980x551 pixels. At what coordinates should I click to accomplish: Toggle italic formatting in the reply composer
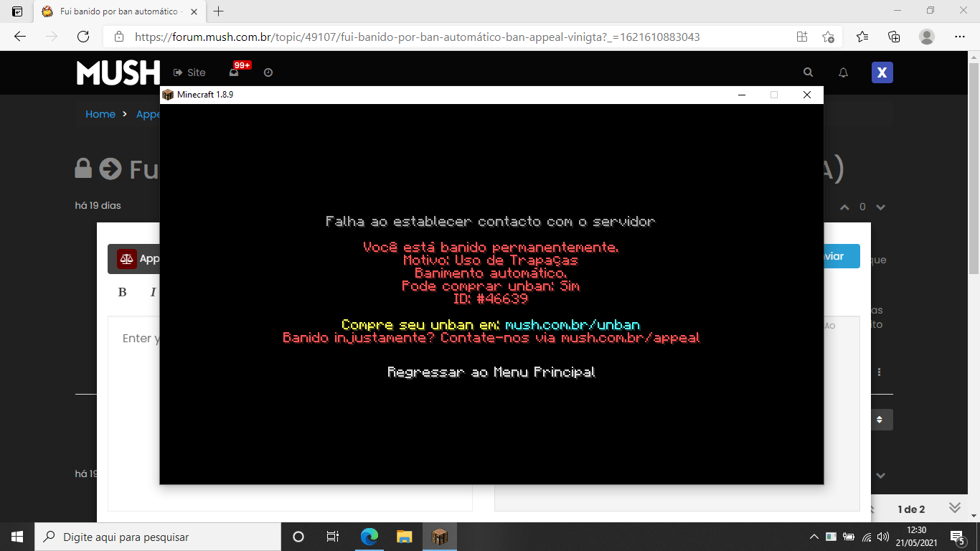[x=152, y=292]
